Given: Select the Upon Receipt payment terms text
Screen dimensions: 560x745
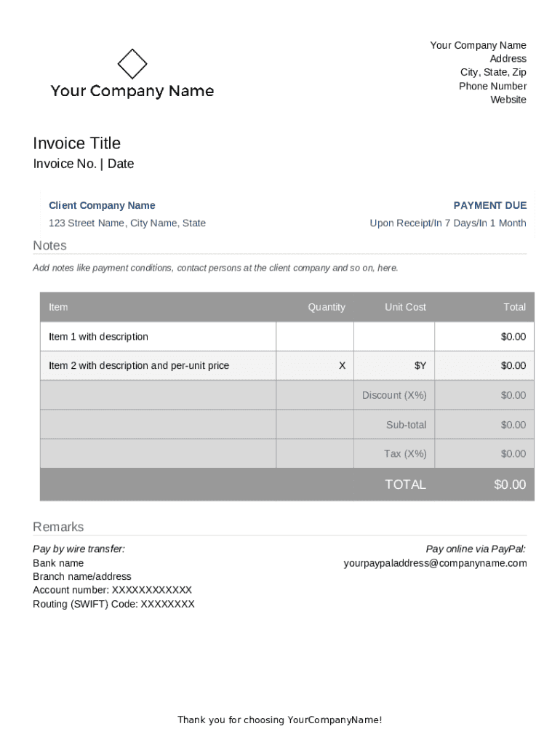Looking at the screenshot, I should (x=447, y=223).
